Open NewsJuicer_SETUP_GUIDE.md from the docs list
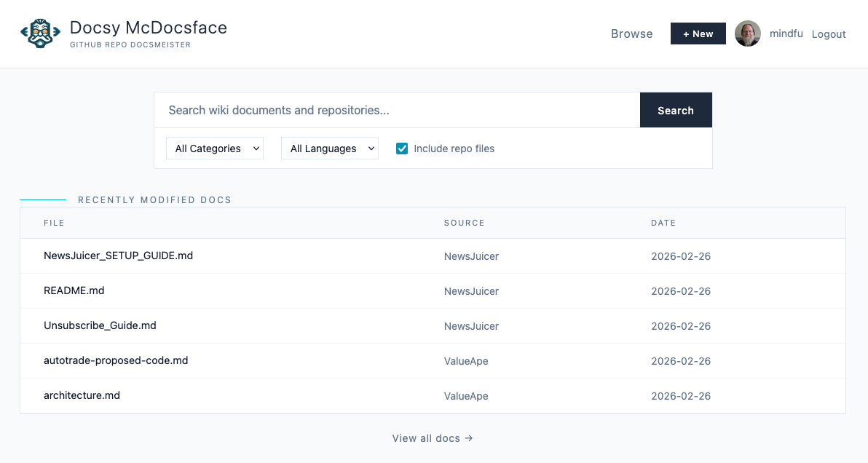The width and height of the screenshot is (868, 463). pos(118,256)
